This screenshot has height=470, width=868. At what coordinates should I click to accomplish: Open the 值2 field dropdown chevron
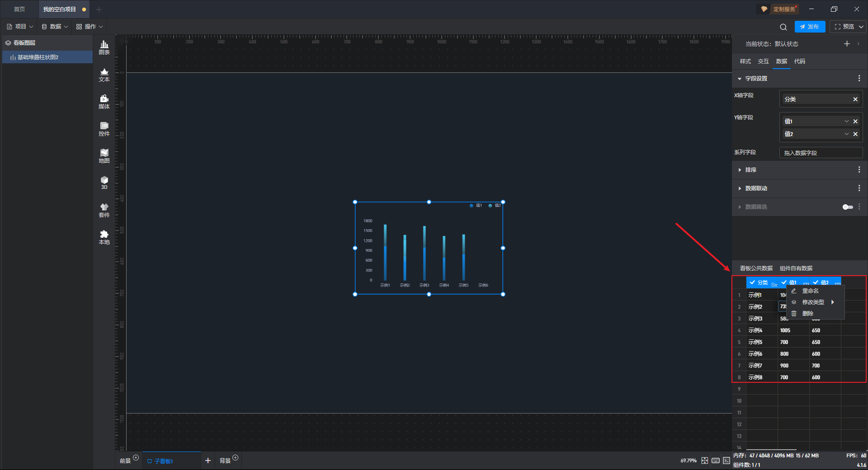click(847, 134)
